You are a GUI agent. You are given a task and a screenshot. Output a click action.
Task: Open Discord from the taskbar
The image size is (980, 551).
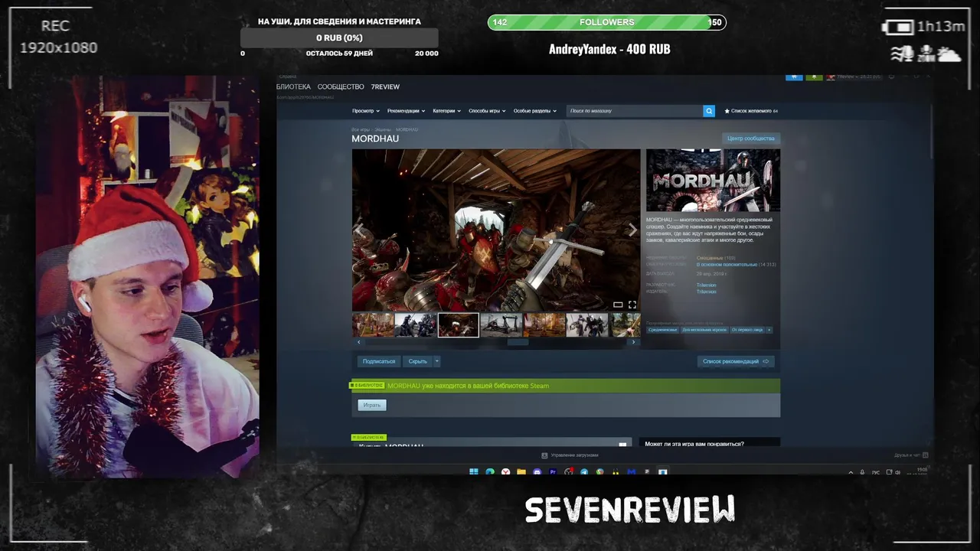pyautogui.click(x=537, y=472)
